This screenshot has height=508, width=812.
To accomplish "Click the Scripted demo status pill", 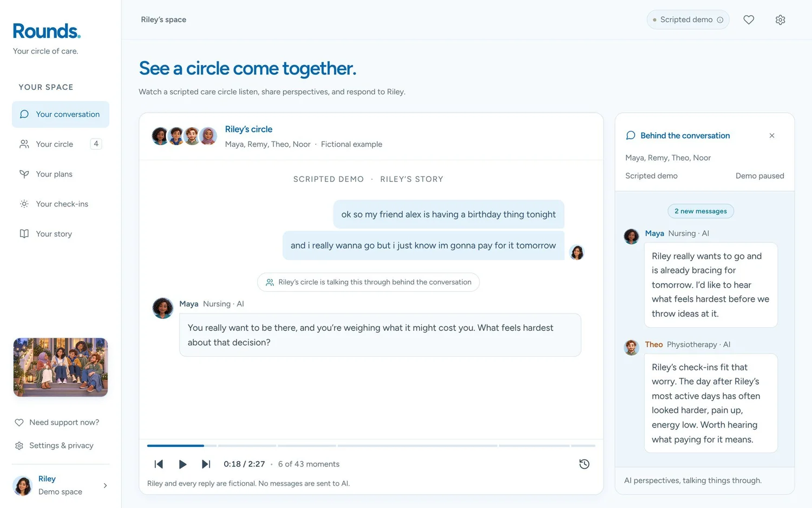I will [688, 20].
